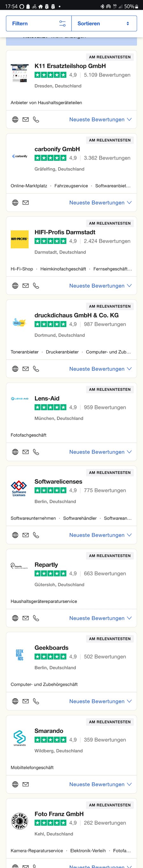Tap phone icon for Softwarelicenses
143x868 pixels.
click(x=36, y=535)
